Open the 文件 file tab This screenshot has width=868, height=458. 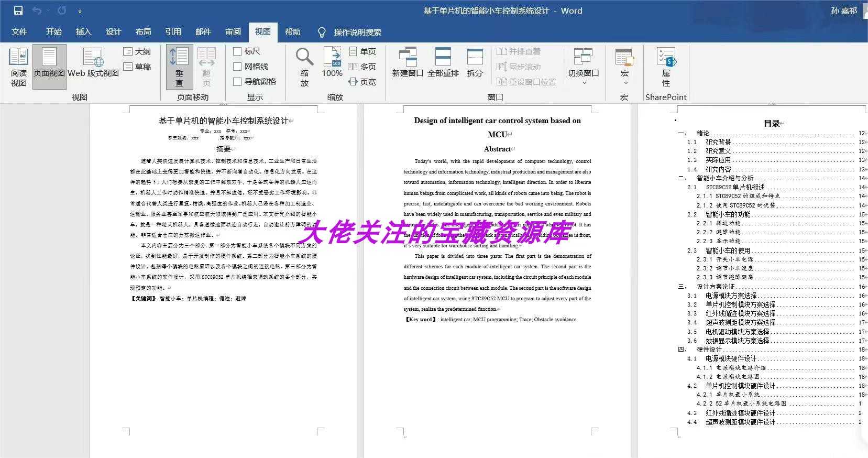pos(19,32)
